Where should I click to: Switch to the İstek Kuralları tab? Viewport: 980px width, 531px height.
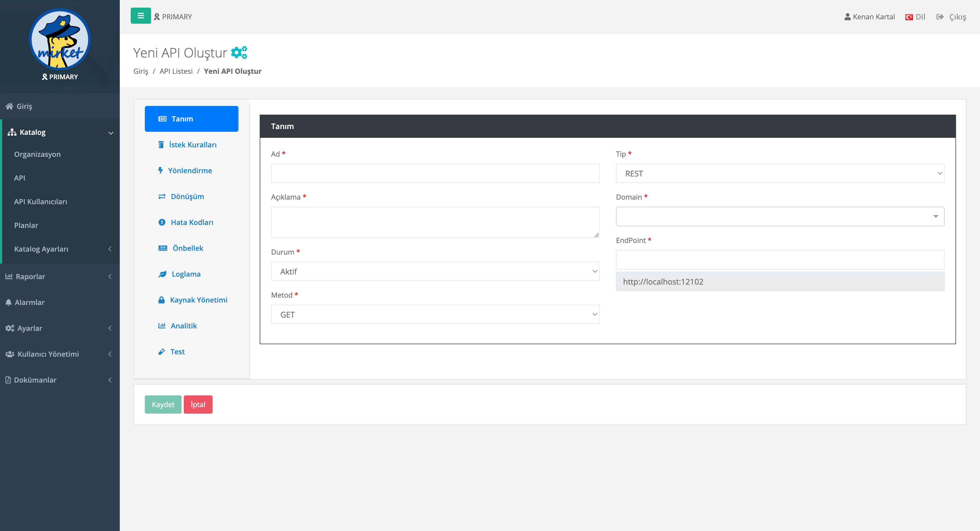tap(191, 145)
